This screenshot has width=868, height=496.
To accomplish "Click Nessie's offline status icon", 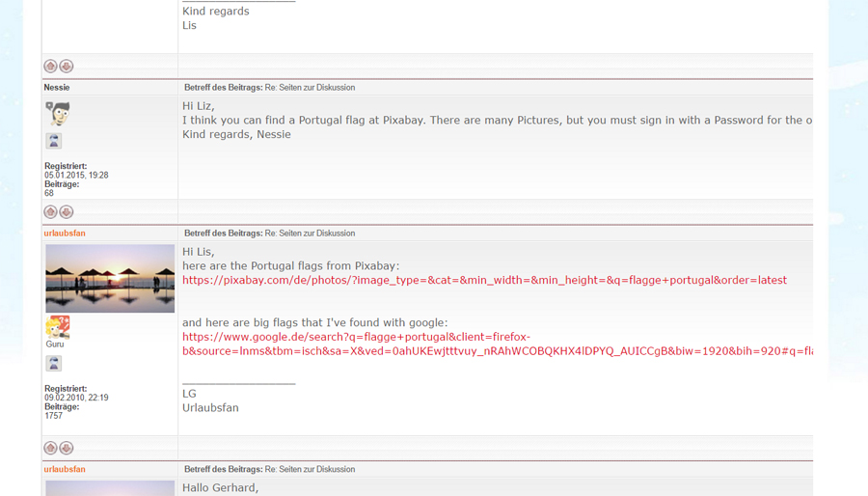I will (x=54, y=141).
